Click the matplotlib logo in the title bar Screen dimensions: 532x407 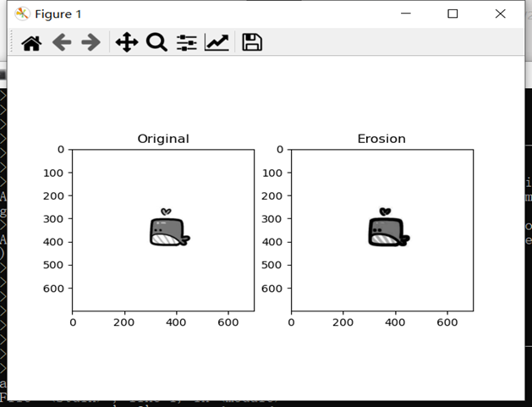point(22,14)
